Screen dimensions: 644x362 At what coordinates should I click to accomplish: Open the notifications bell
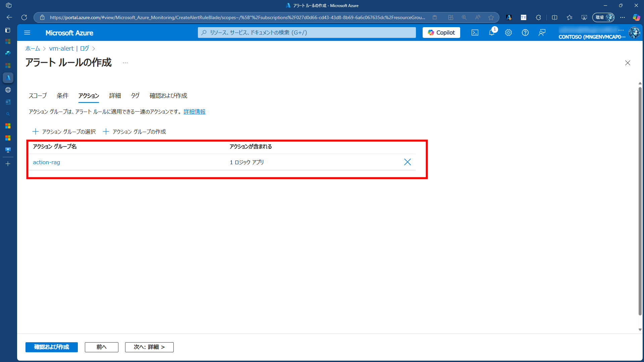(491, 33)
